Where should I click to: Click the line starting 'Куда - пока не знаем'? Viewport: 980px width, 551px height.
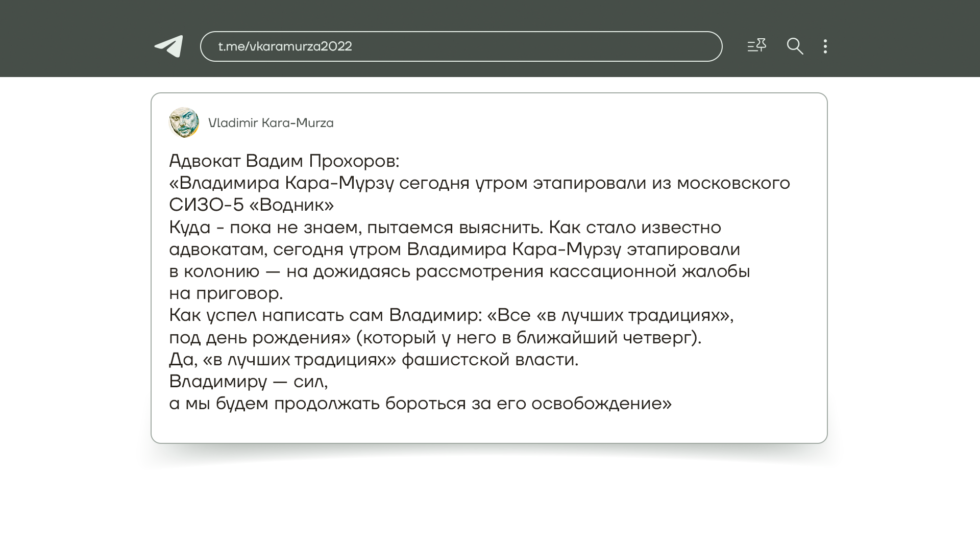tap(445, 228)
